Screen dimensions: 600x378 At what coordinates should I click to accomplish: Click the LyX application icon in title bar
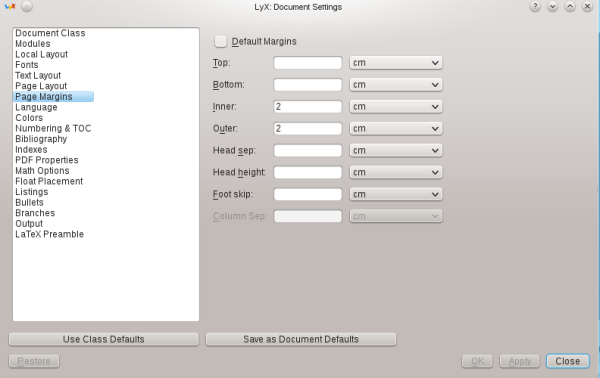10,7
